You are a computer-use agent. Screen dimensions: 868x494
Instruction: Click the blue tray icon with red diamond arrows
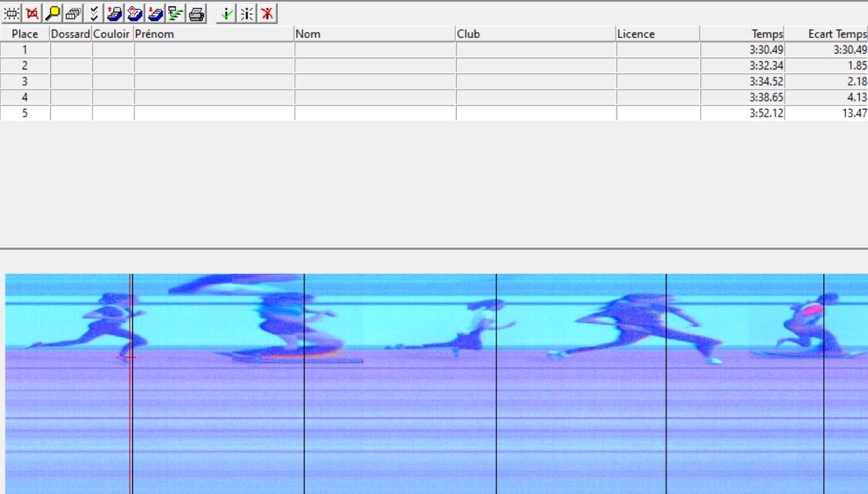(x=134, y=13)
